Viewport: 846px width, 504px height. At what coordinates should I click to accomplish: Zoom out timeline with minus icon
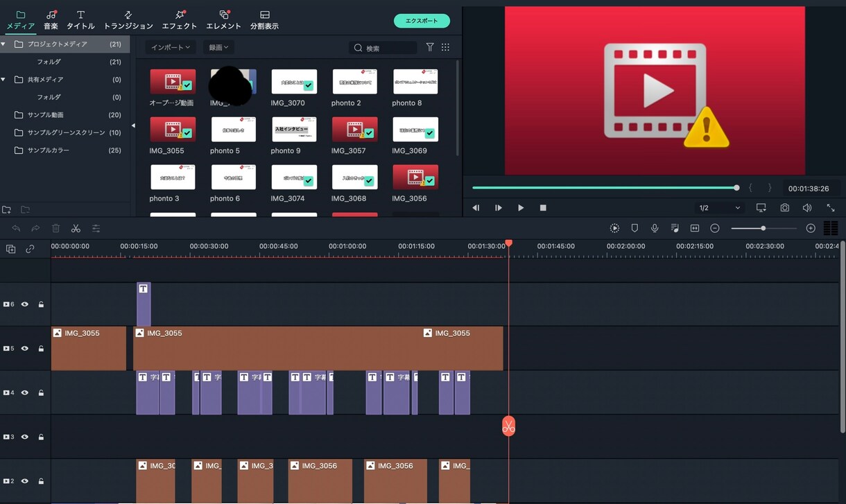pos(715,228)
